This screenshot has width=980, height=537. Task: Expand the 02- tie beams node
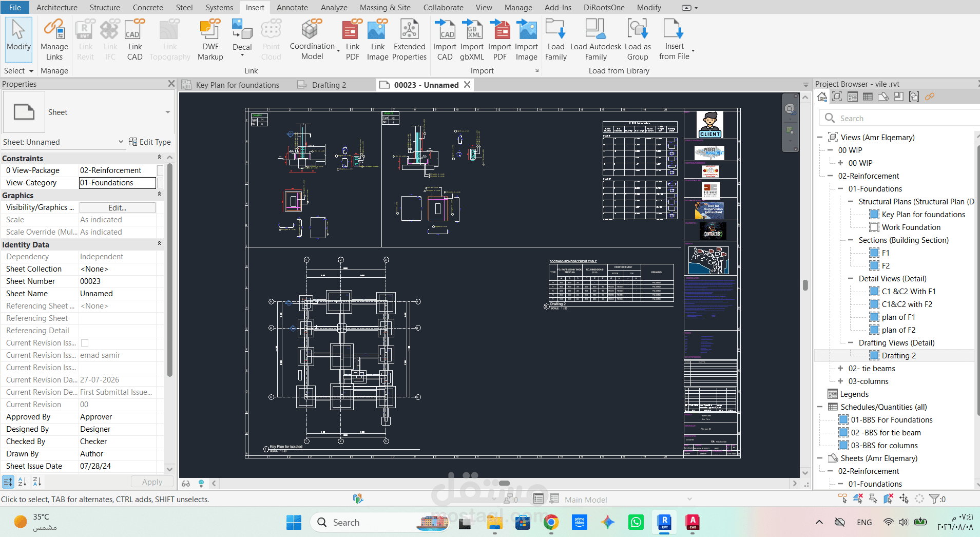[840, 368]
